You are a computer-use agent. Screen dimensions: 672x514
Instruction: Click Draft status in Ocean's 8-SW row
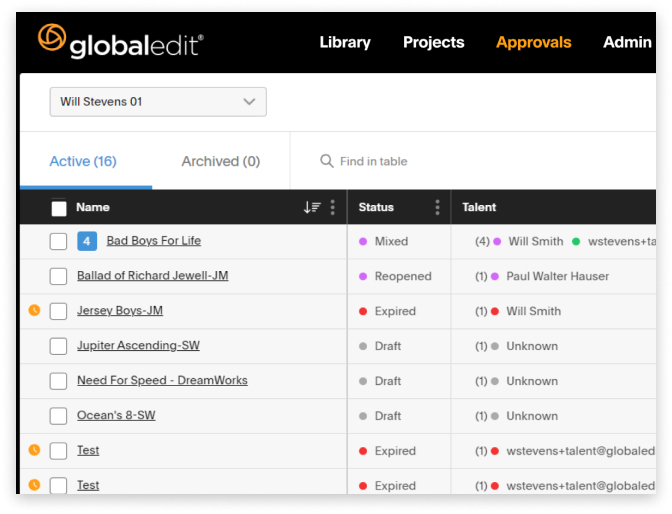(x=380, y=416)
